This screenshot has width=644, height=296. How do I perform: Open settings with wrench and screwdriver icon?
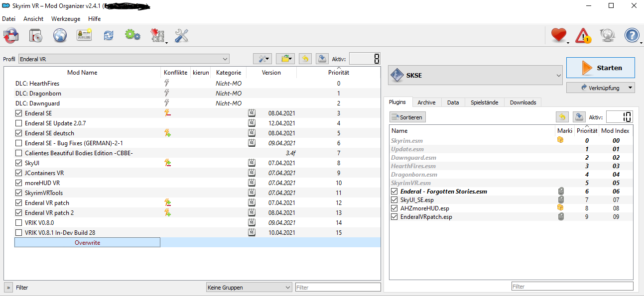(181, 35)
